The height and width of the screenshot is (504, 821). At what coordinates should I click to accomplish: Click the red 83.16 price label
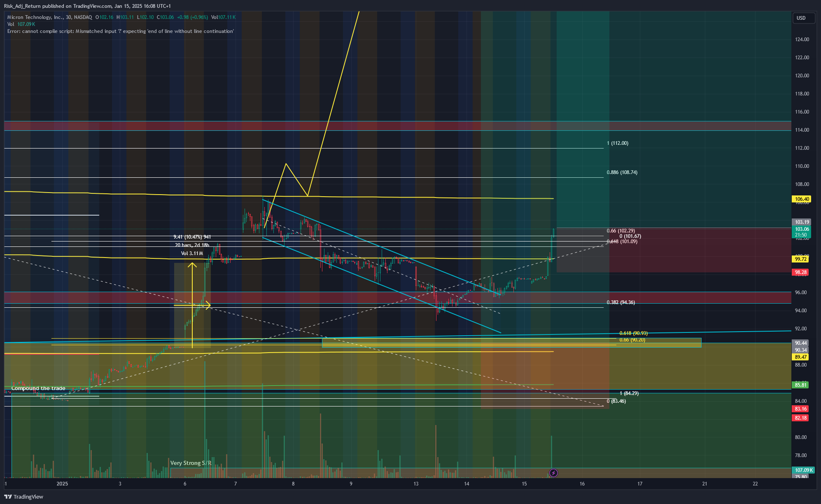point(800,409)
